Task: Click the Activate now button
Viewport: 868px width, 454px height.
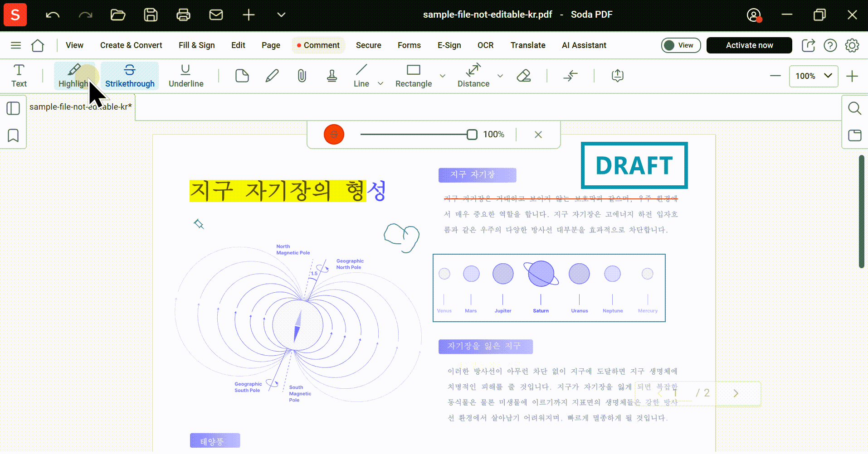Action: [749, 45]
